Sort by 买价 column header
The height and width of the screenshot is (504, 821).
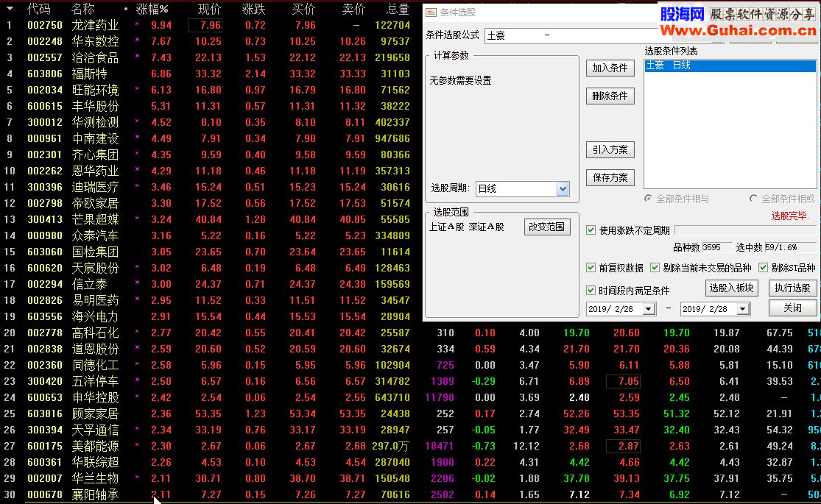click(x=303, y=9)
